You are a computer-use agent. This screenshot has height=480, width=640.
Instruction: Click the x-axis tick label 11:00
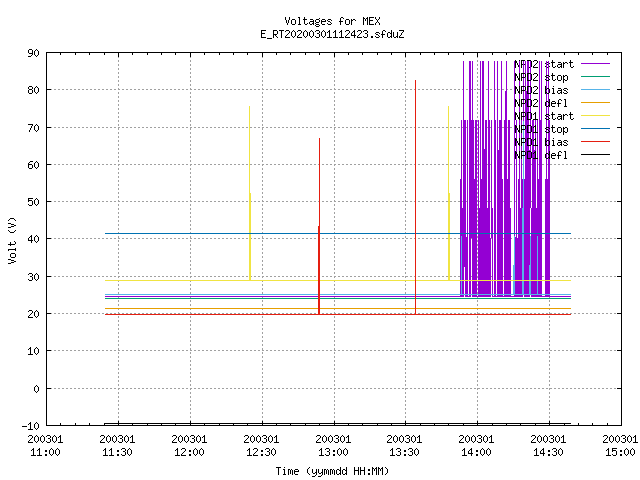(x=45, y=452)
